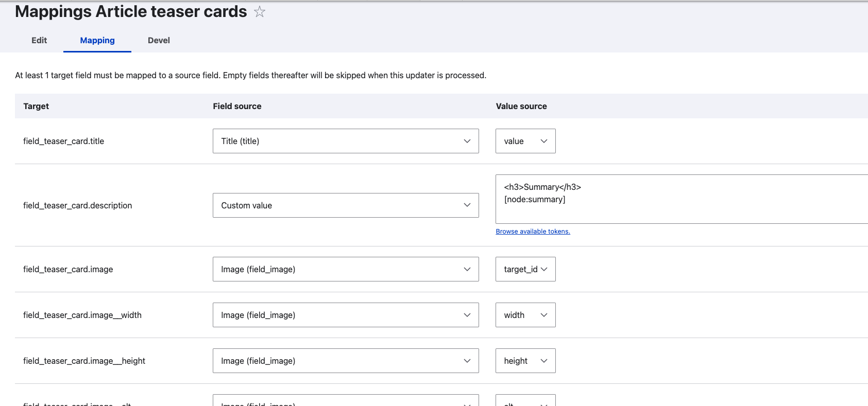Click the field_teaser_card.image target text

pyautogui.click(x=68, y=269)
